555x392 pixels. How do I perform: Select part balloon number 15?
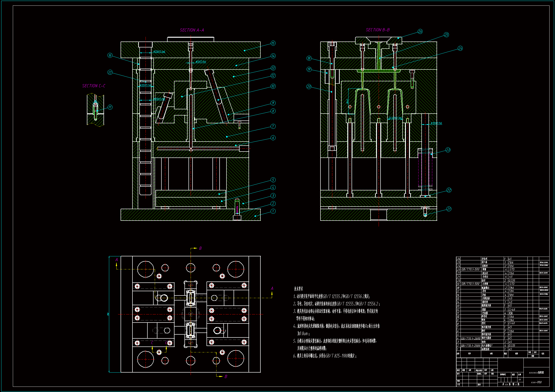[x=273, y=43]
